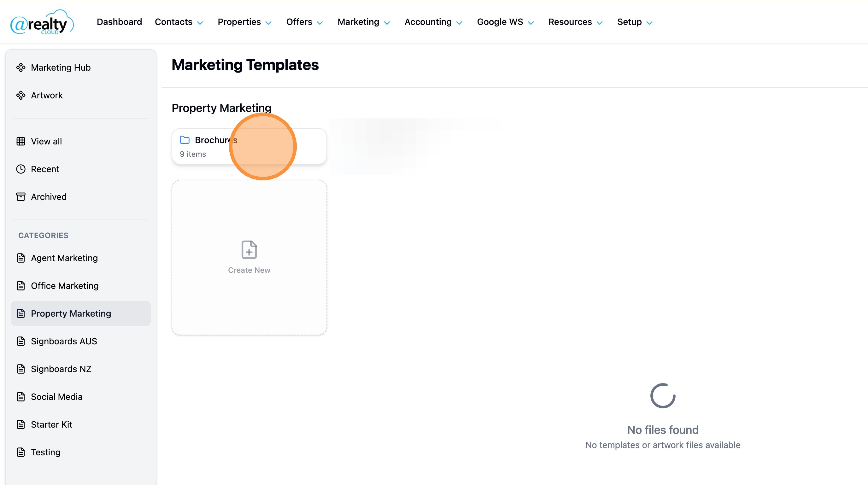The height and width of the screenshot is (485, 868).
Task: Click the Create New template card
Action: pyautogui.click(x=249, y=257)
